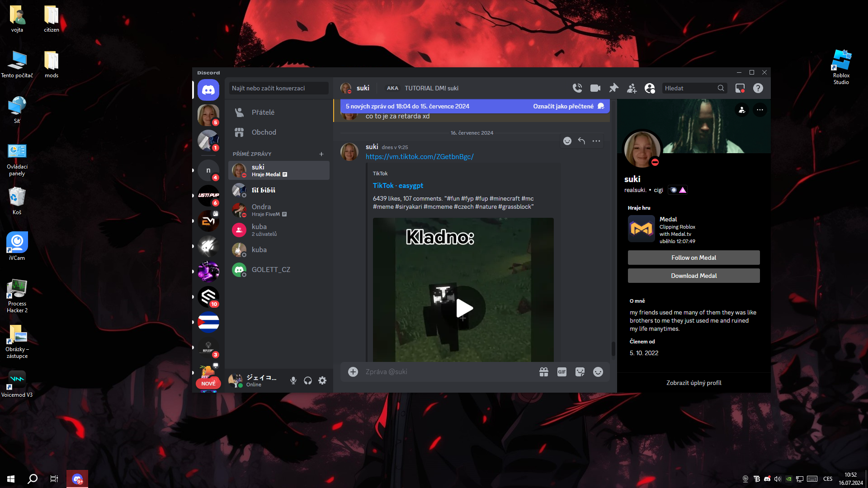Click the Follow on Medal button
This screenshot has width=868, height=488.
tap(693, 258)
